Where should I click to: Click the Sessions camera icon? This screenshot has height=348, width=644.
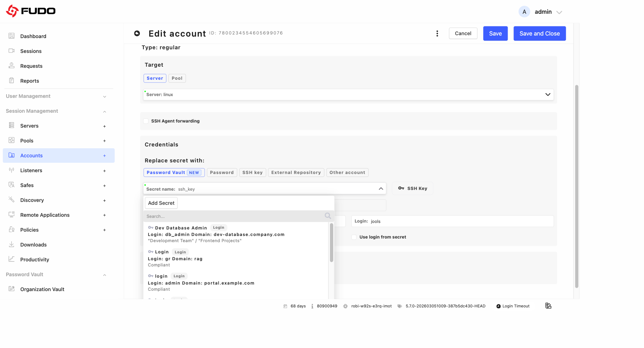click(x=12, y=51)
